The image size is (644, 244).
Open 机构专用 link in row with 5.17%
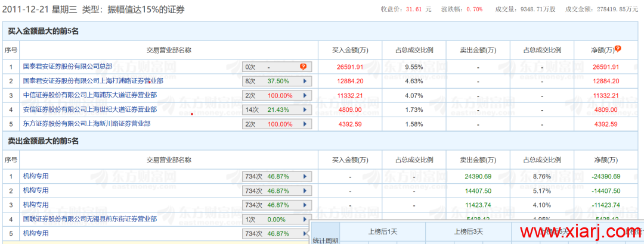click(36, 190)
